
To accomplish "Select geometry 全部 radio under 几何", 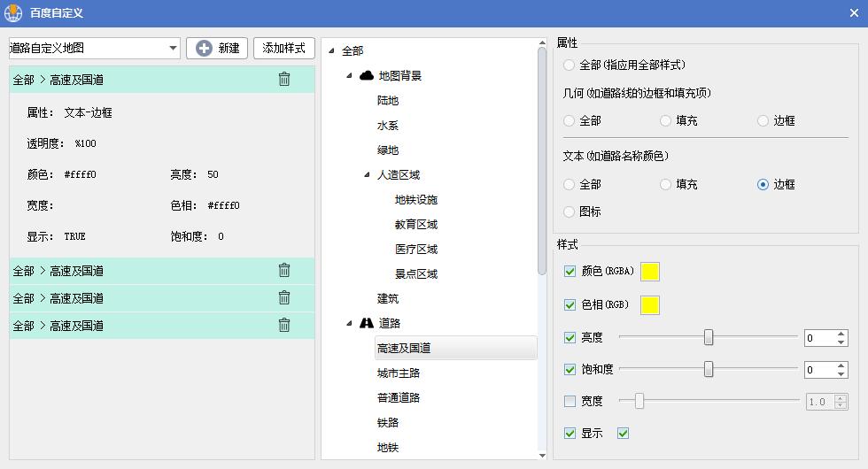I will [569, 120].
